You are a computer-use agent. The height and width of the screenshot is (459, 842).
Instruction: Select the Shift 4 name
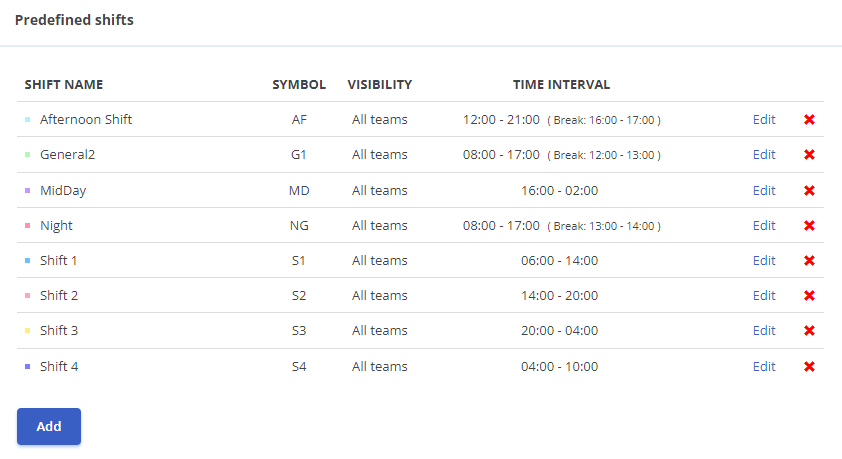pos(59,367)
